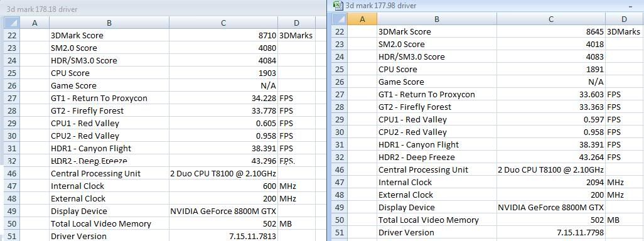Click 'HDR1 - Canyon Flight' label in 177.98 driver window
644x241 pixels.
coord(419,144)
